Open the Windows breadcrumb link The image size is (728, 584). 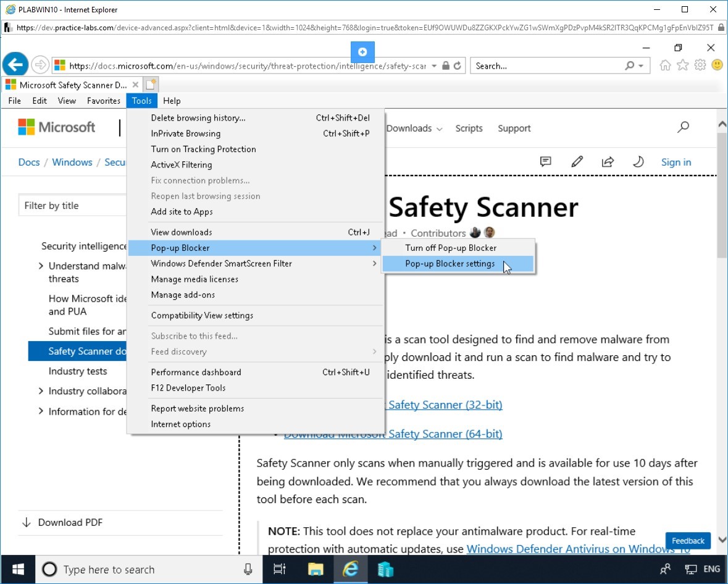[72, 162]
